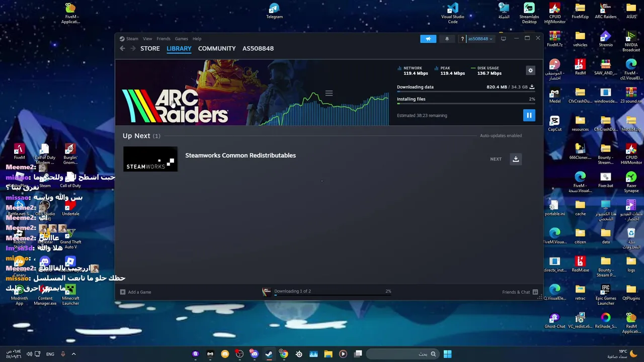Click the Downloading data progress bar
Image resolution: width=644 pixels, height=362 pixels.
click(465, 93)
